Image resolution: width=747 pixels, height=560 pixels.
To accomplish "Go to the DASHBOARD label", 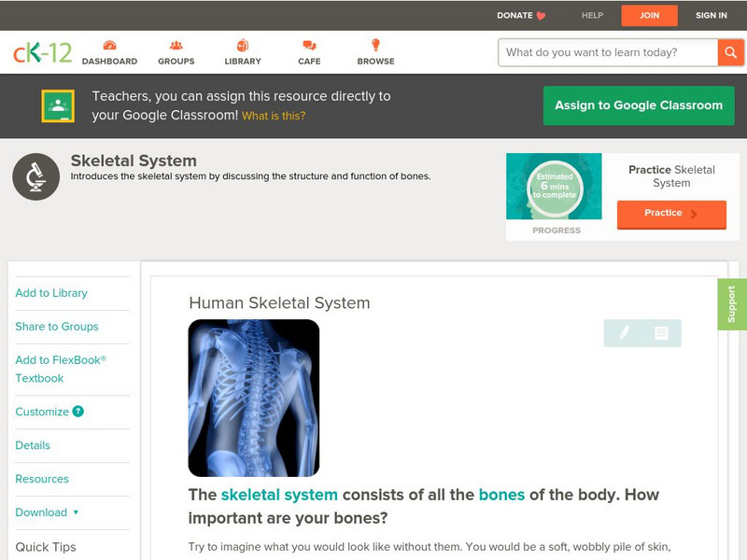I will (x=109, y=62).
